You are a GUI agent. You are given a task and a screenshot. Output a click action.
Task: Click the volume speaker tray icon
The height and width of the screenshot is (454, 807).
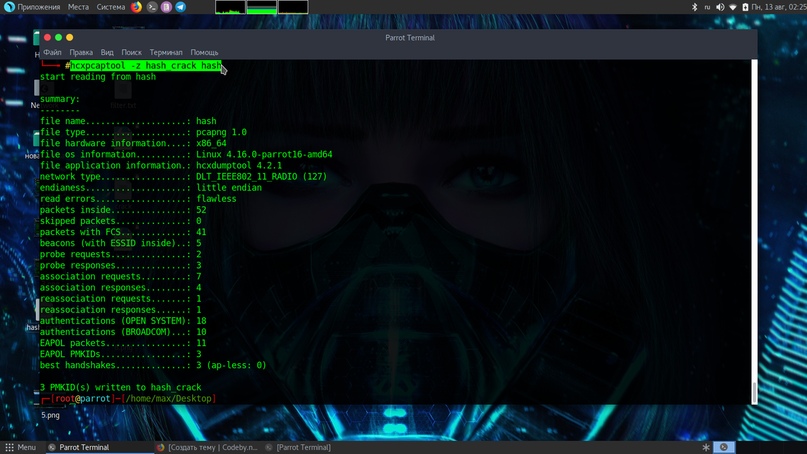(720, 7)
